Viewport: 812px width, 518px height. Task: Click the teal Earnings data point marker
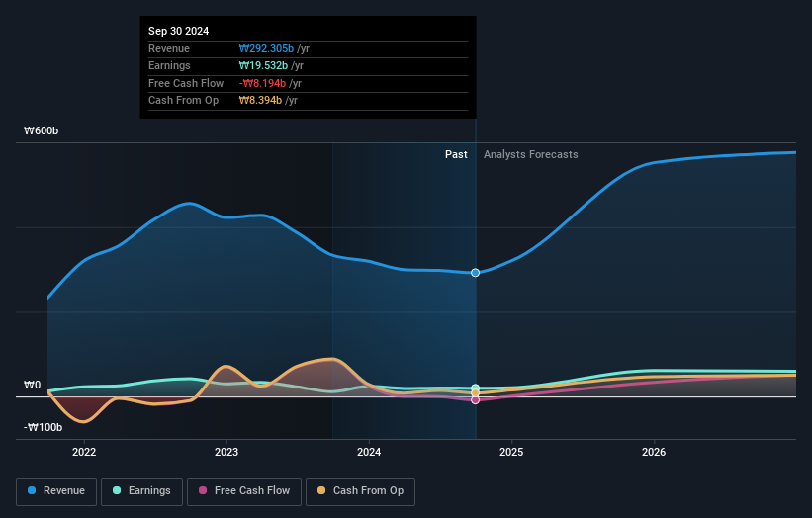click(475, 388)
